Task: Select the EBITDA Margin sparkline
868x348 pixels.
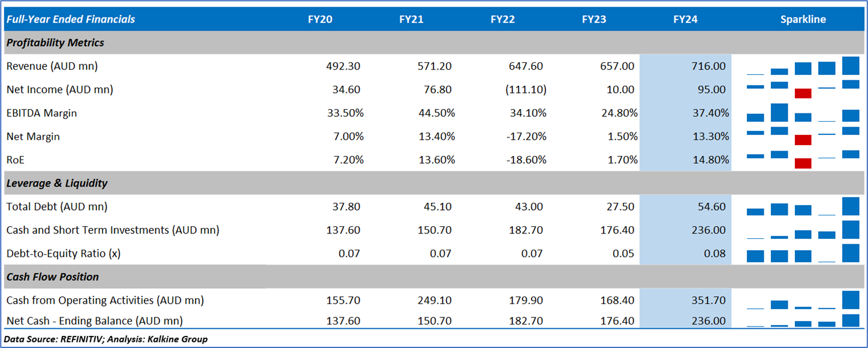Action: pos(803,113)
